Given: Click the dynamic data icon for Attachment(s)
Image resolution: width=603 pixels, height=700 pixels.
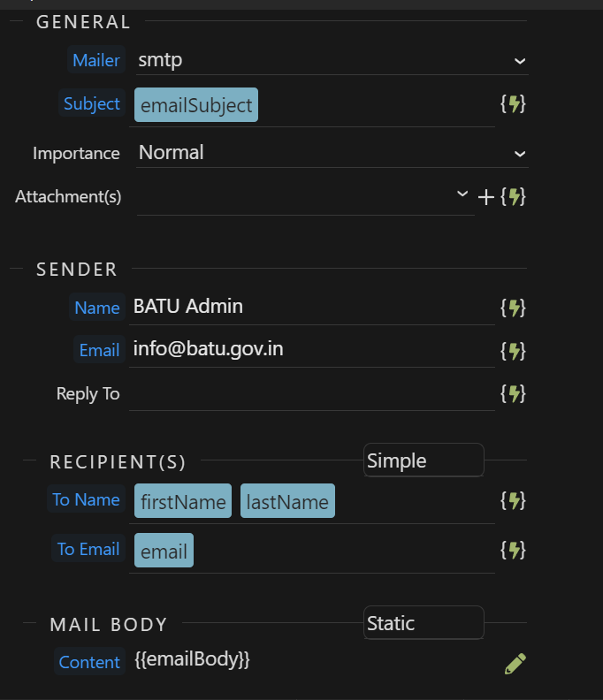Looking at the screenshot, I should point(513,196).
